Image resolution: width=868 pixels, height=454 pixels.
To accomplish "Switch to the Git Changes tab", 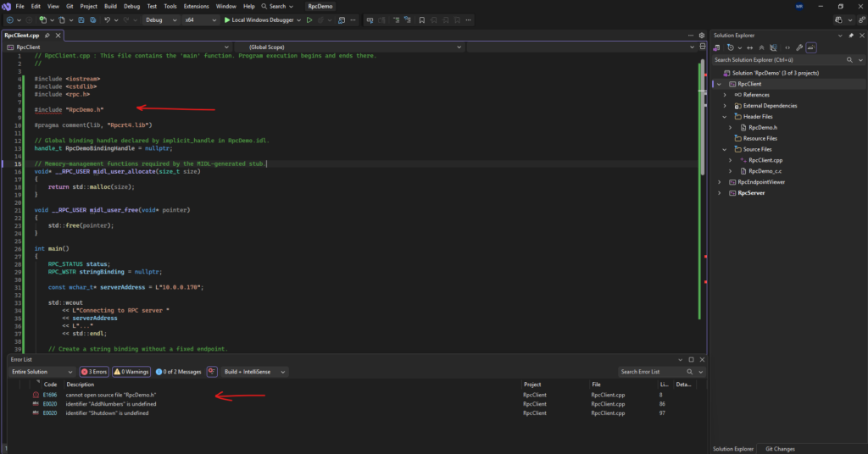I will (x=780, y=449).
